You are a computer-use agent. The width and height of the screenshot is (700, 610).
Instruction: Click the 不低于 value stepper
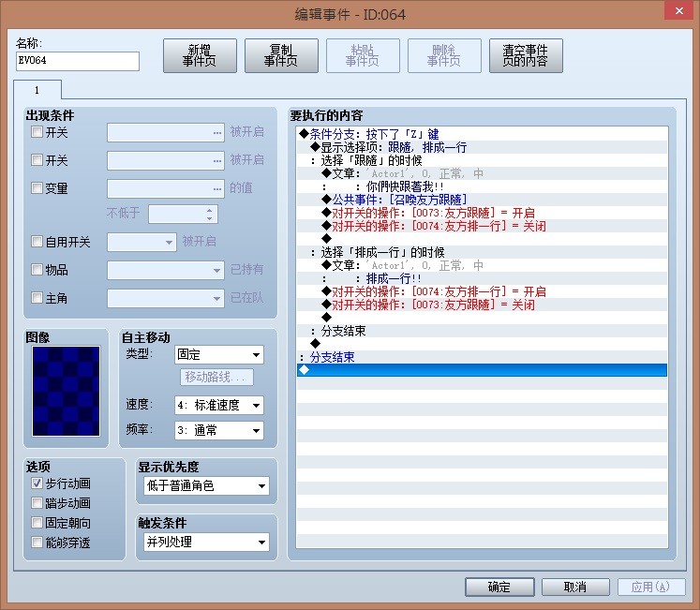tap(209, 214)
